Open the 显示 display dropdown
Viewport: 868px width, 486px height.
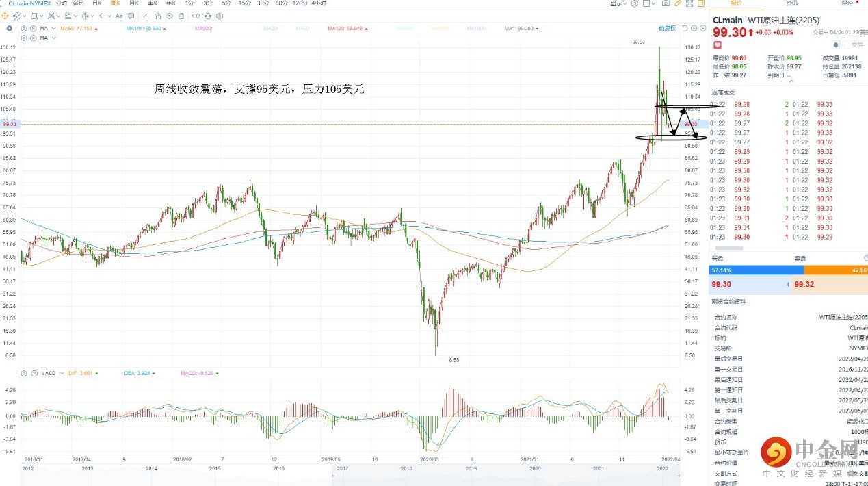[618, 3]
